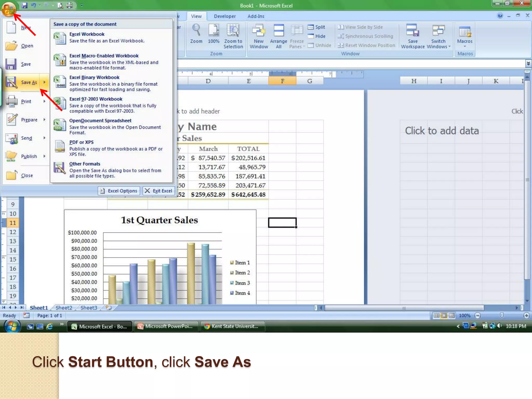Expand the formula bar
The height and width of the screenshot is (399, 532).
click(x=528, y=63)
